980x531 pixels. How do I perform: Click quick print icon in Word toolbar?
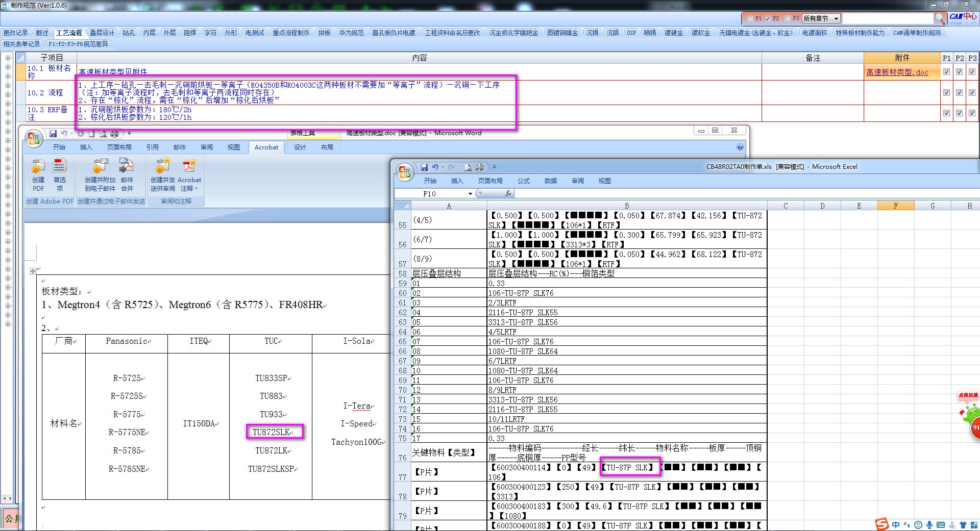(x=114, y=134)
